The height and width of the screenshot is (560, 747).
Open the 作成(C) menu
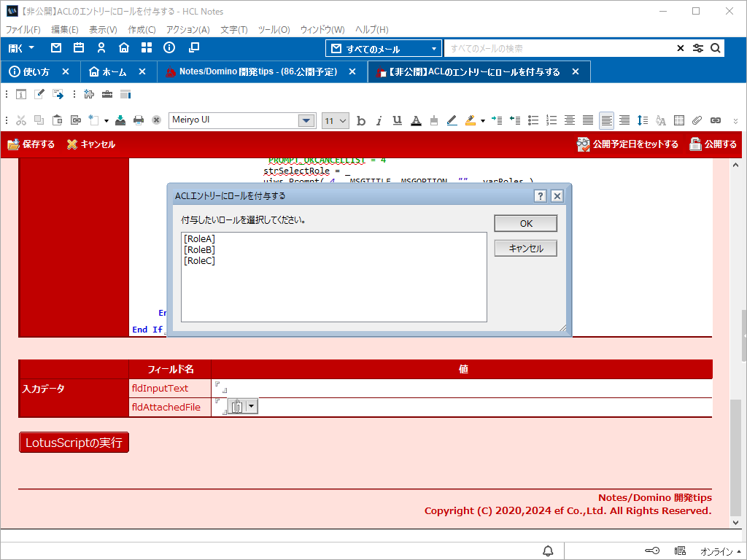[142, 30]
